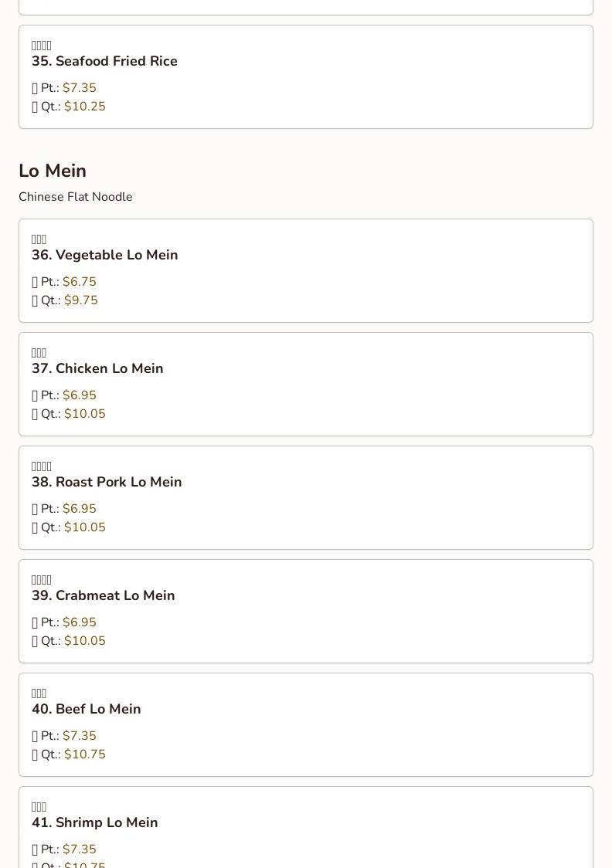Open the Vegetable Lo Mein item
This screenshot has height=868, width=612.
tap(104, 255)
